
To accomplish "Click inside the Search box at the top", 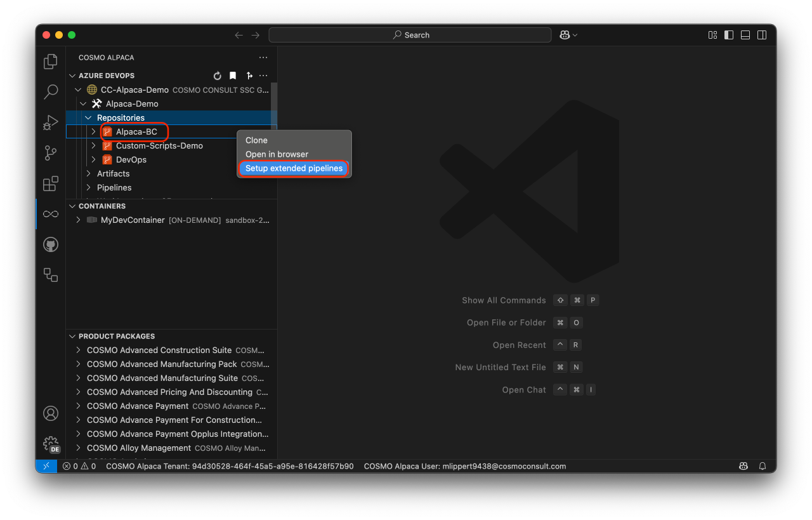I will tap(410, 35).
